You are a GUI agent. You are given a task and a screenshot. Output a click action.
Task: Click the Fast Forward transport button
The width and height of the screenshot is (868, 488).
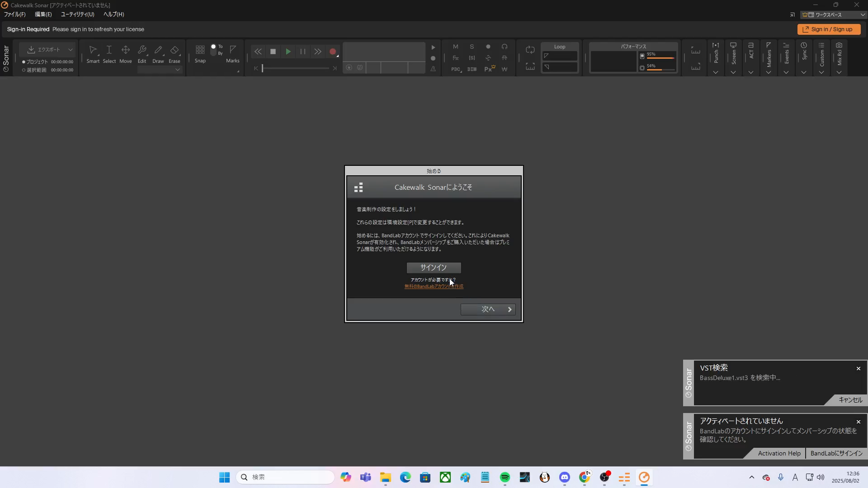[x=318, y=52]
